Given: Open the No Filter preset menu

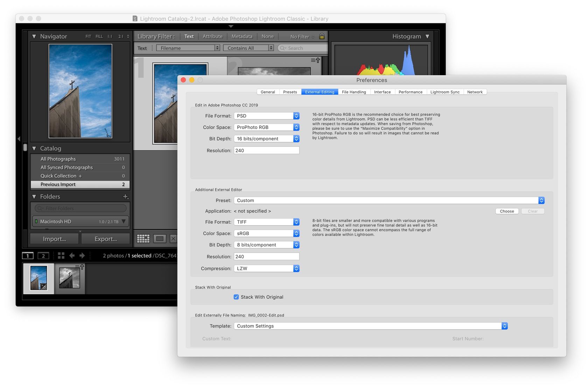Looking at the screenshot, I should 302,37.
